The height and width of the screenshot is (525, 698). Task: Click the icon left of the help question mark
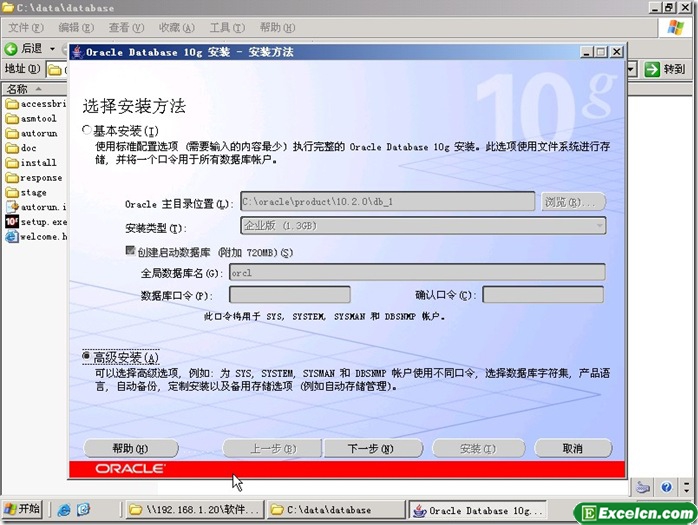pos(642,487)
